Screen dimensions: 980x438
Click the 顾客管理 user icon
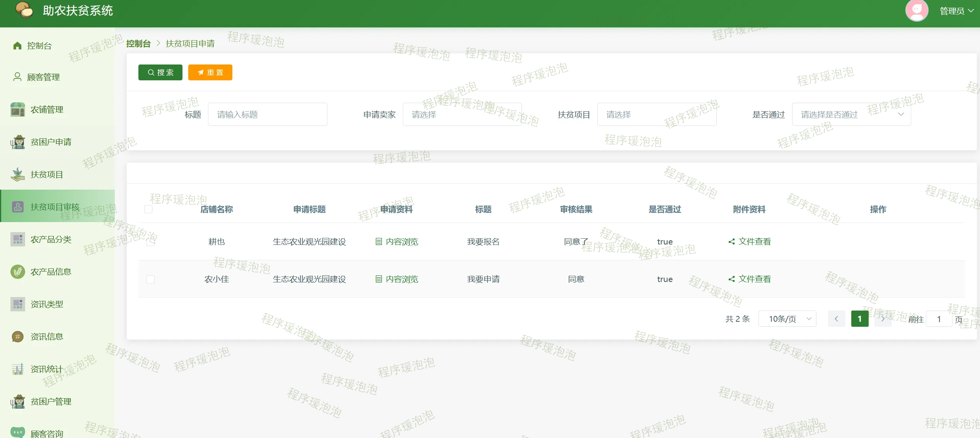click(x=17, y=77)
